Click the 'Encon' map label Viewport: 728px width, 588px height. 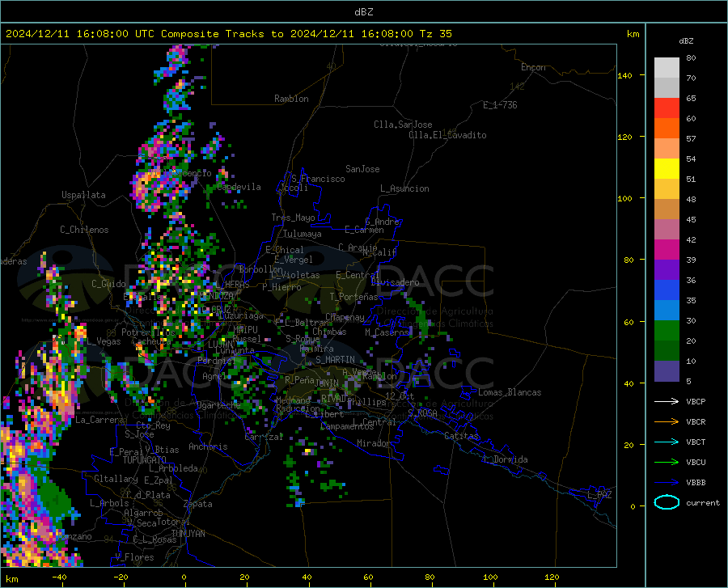533,67
